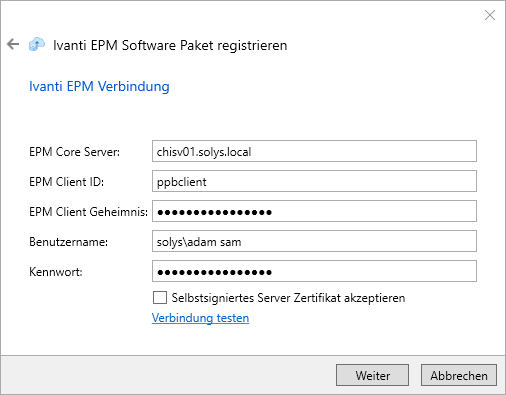Viewport: 506px width, 395px height.
Task: Click the cloud upload wizard icon
Action: pyautogui.click(x=37, y=44)
